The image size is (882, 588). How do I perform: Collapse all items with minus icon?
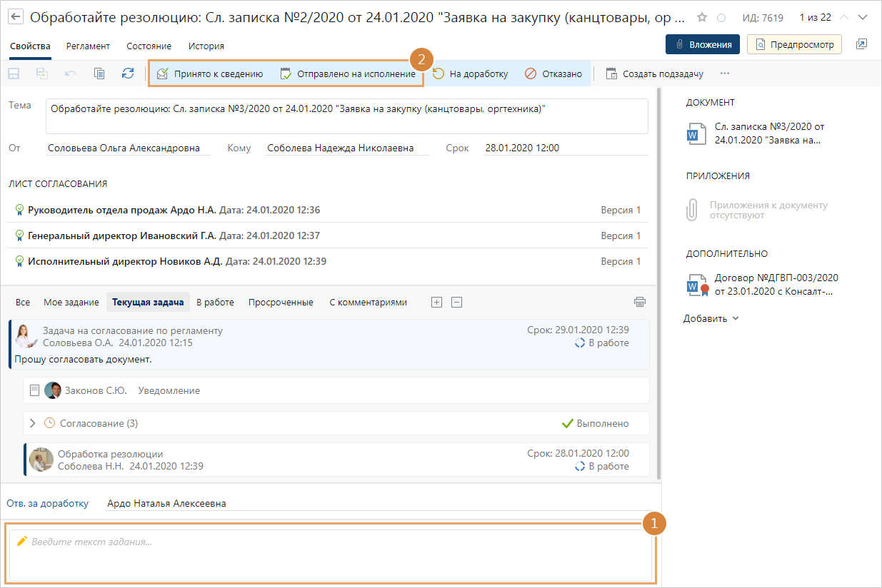457,302
